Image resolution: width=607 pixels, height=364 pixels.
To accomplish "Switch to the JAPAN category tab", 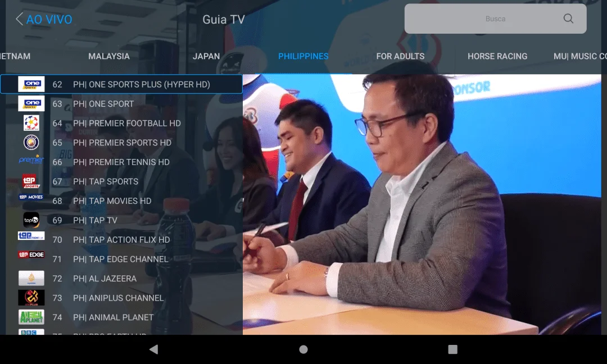I will coord(206,56).
